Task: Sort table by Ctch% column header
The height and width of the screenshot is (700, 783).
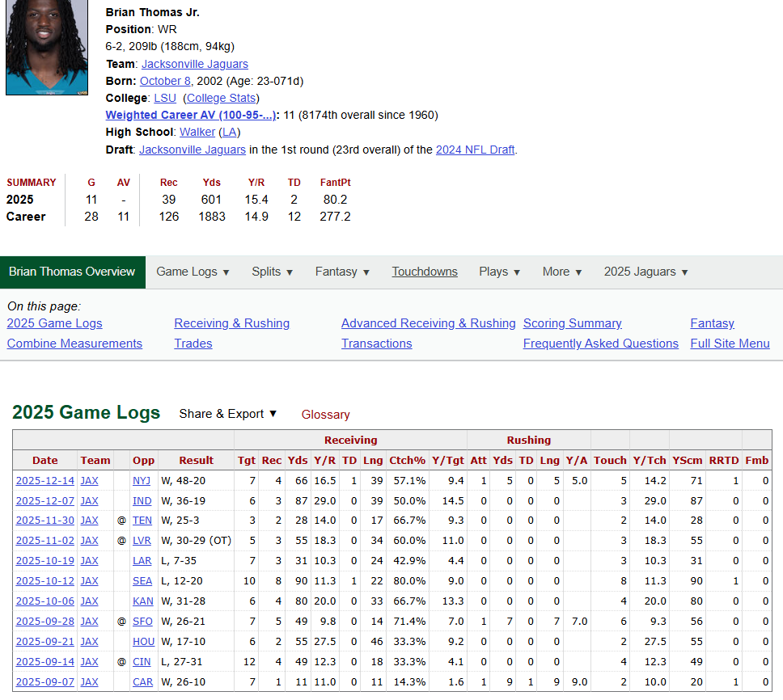Action: [x=408, y=460]
